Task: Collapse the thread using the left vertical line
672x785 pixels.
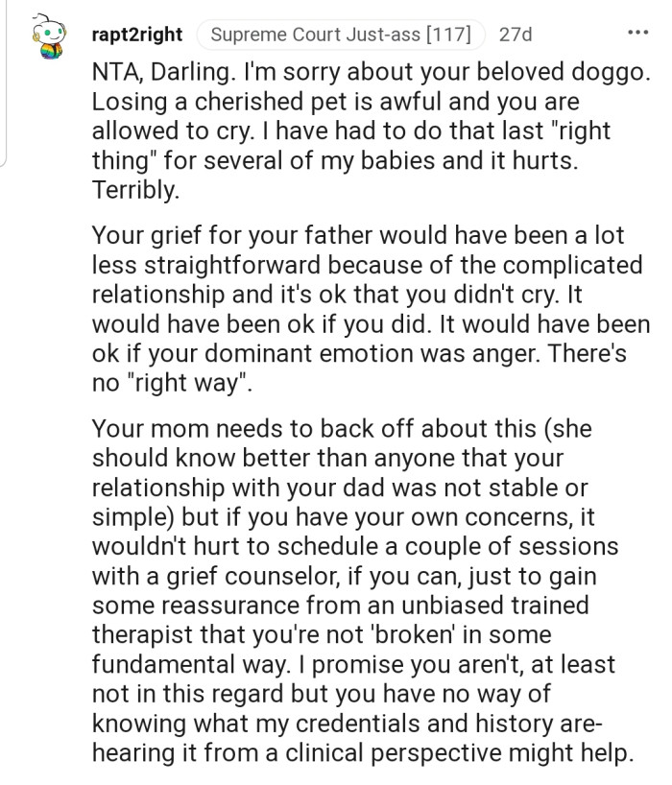Action: (x=4, y=83)
